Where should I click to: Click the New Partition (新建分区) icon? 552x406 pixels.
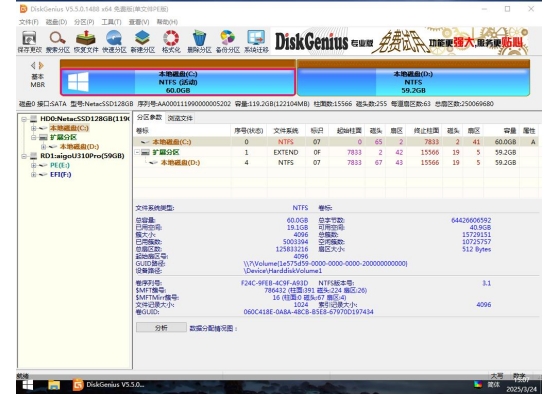click(143, 42)
